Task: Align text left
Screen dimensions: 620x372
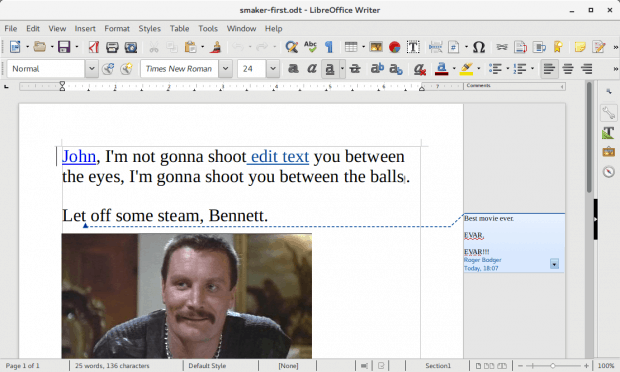Action: click(549, 69)
